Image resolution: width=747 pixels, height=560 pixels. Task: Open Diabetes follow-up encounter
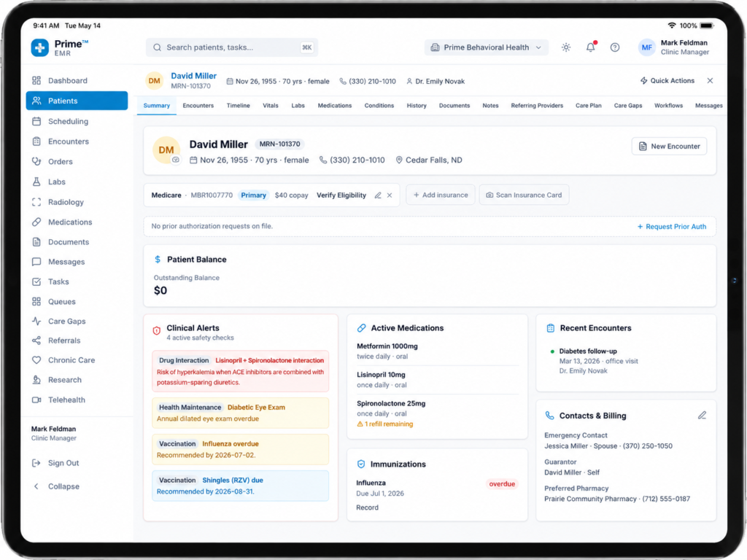(x=588, y=351)
